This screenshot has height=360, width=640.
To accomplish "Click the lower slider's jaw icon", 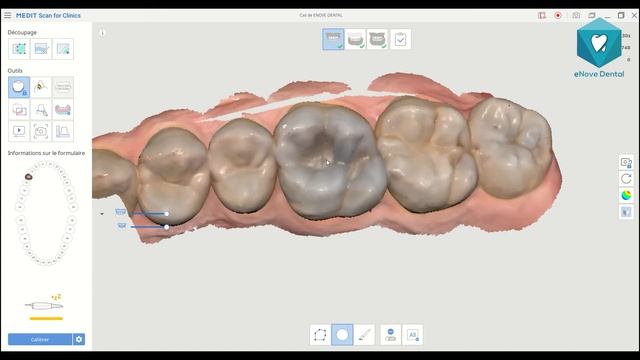I will [122, 226].
